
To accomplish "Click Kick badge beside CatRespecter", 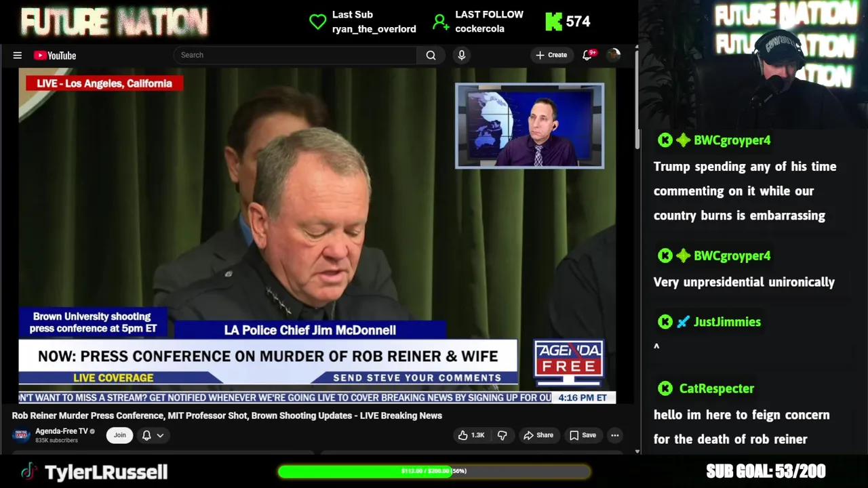I will point(665,388).
